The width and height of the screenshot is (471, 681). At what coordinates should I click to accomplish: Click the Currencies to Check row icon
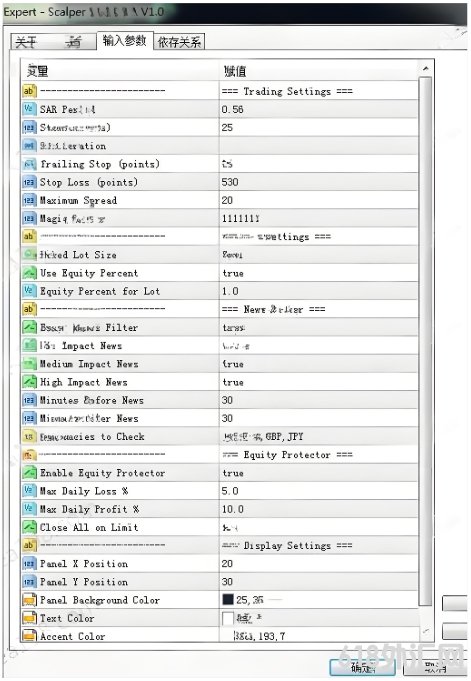[x=29, y=436]
